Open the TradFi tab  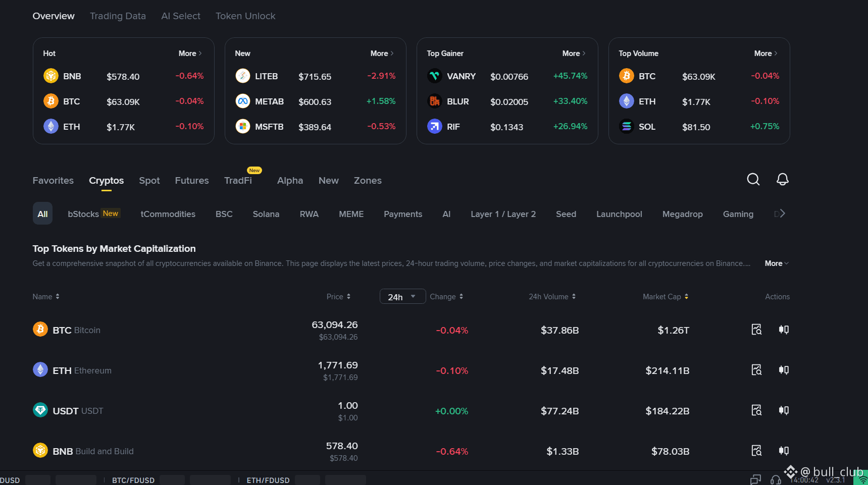238,181
